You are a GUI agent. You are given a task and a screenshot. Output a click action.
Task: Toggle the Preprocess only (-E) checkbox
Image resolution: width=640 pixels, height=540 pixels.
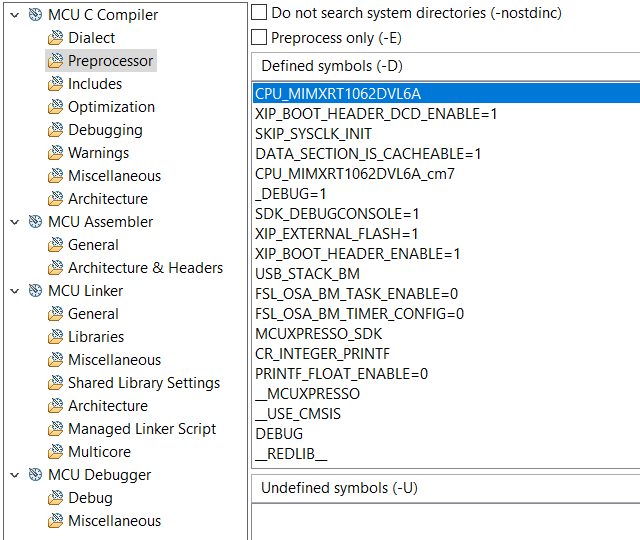point(259,38)
